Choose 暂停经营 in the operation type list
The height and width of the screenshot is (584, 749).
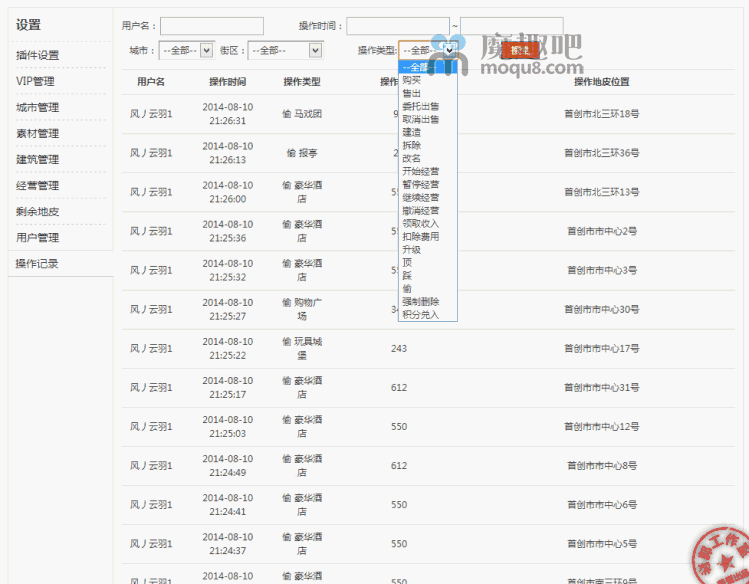point(428,184)
